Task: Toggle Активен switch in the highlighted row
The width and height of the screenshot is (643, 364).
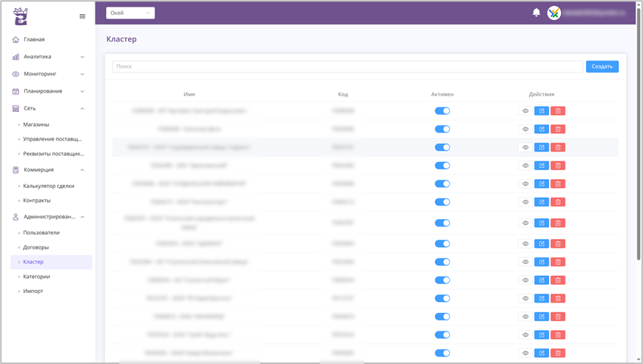Action: [x=442, y=147]
